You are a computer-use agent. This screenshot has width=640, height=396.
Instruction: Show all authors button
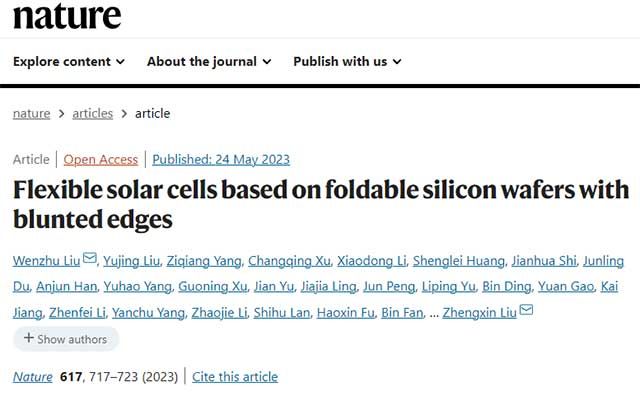pos(66,339)
